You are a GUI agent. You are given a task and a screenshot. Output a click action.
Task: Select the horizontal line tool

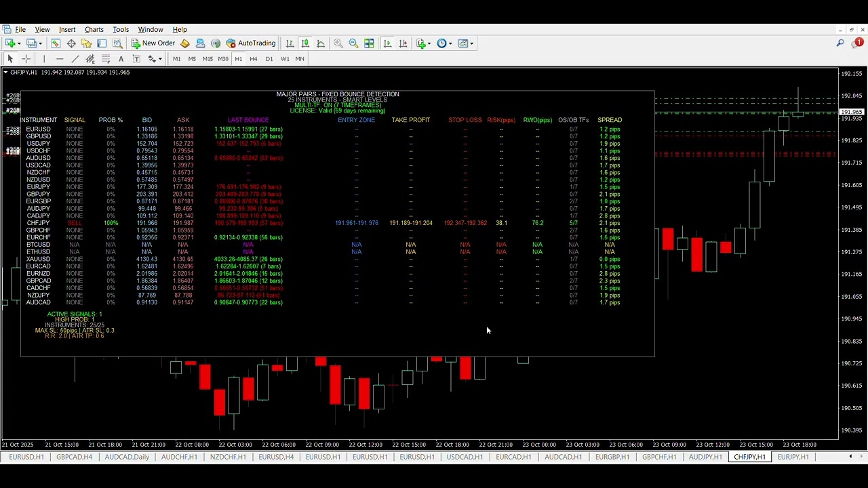[60, 59]
